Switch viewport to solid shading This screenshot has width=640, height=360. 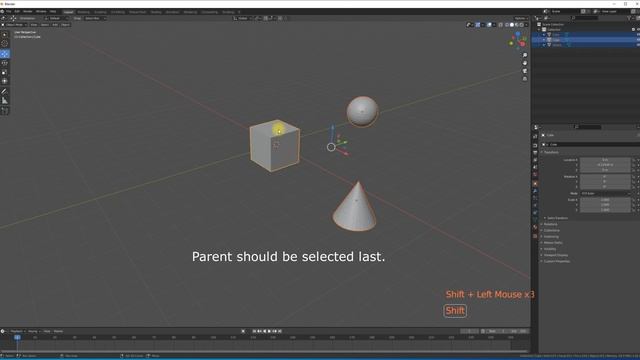(x=512, y=25)
